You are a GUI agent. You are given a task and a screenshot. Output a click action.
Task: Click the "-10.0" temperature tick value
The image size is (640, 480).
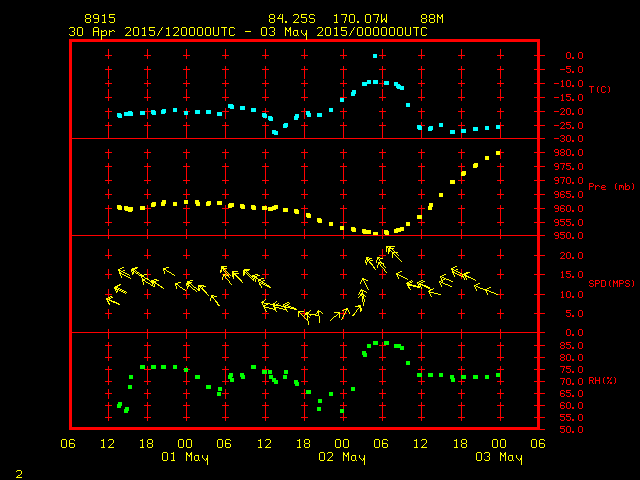[x=569, y=84]
